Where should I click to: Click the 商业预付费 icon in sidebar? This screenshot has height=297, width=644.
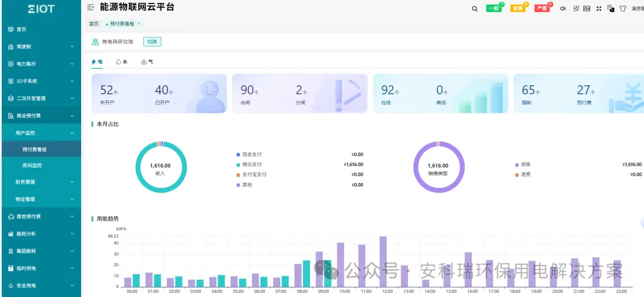pyautogui.click(x=11, y=116)
